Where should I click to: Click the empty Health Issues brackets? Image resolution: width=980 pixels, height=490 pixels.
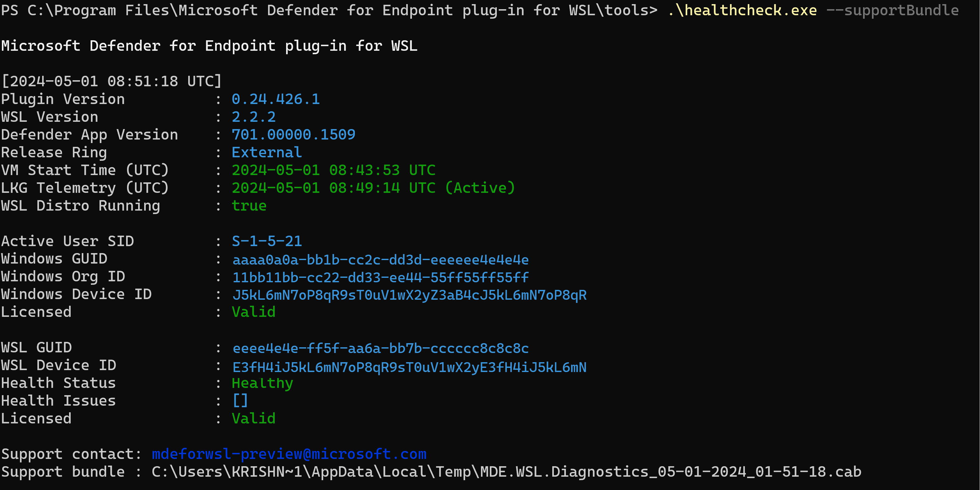pyautogui.click(x=240, y=401)
